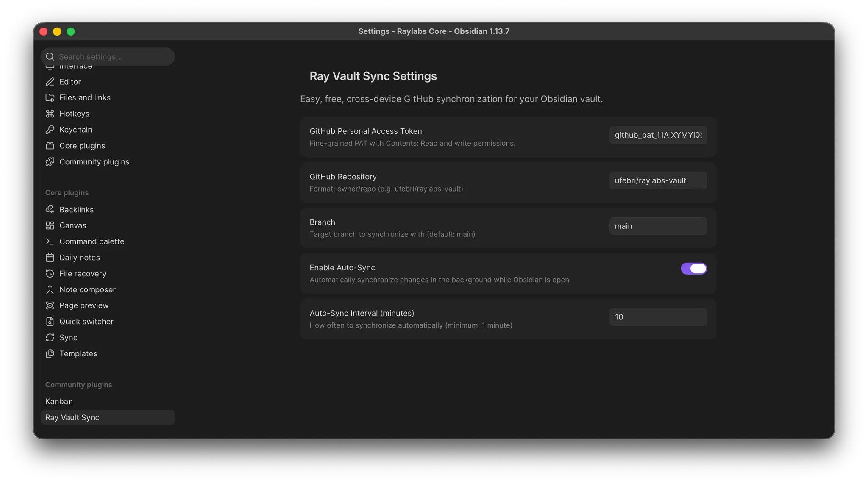
Task: Open File recovery settings
Action: pos(108,274)
